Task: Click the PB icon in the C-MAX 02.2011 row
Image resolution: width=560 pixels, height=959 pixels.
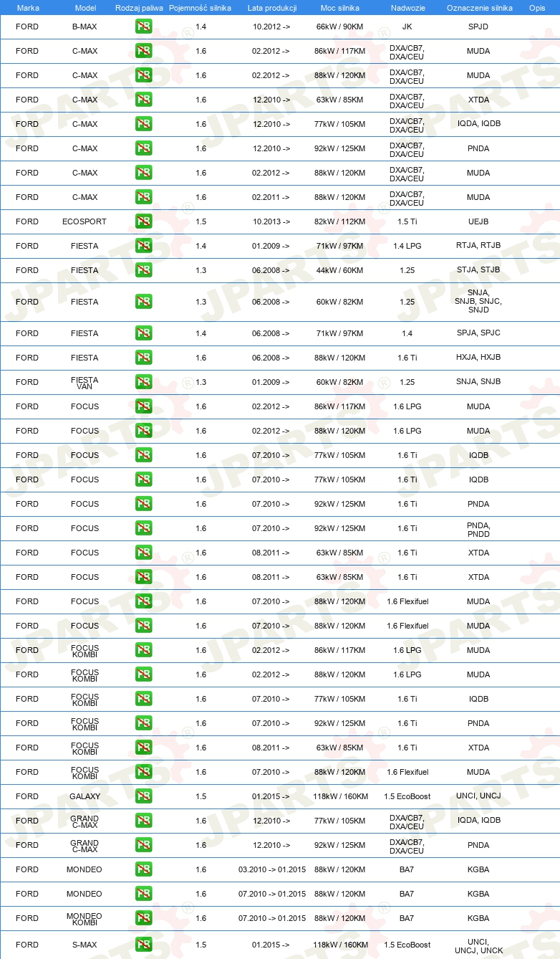Action: coord(144,197)
